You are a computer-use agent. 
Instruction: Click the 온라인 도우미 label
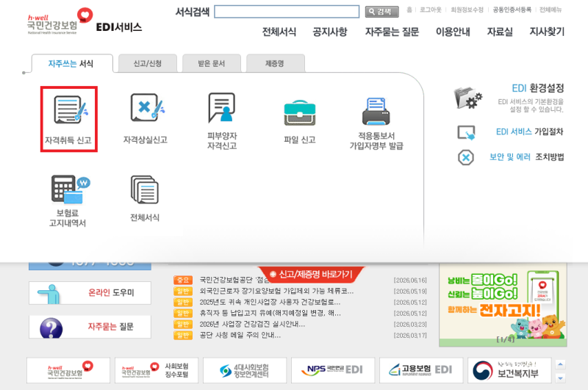pyautogui.click(x=111, y=292)
